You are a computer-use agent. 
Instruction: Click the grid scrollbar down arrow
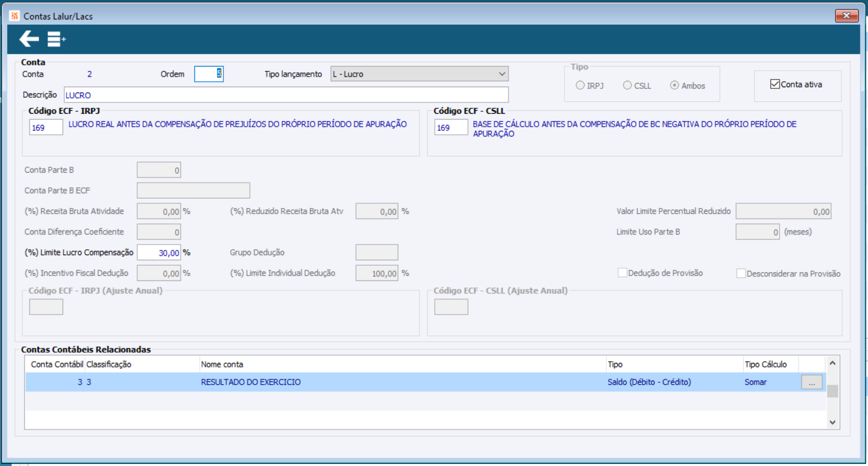832,422
